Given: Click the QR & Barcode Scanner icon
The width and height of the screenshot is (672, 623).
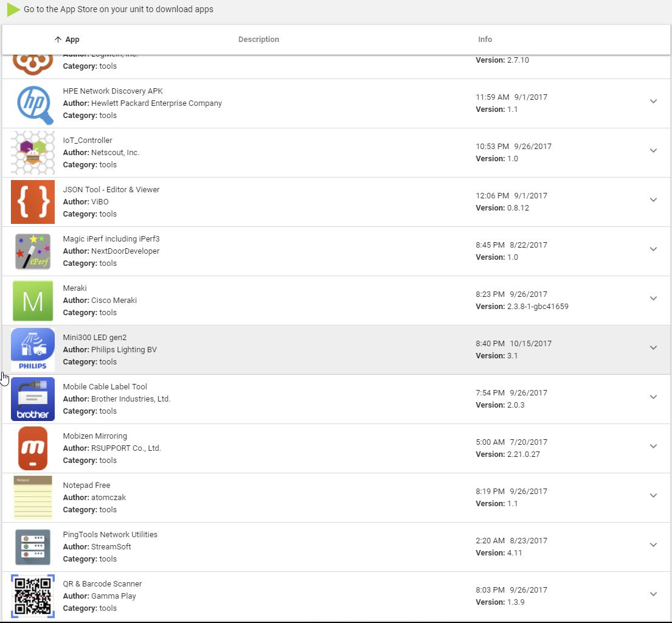Looking at the screenshot, I should [x=33, y=596].
